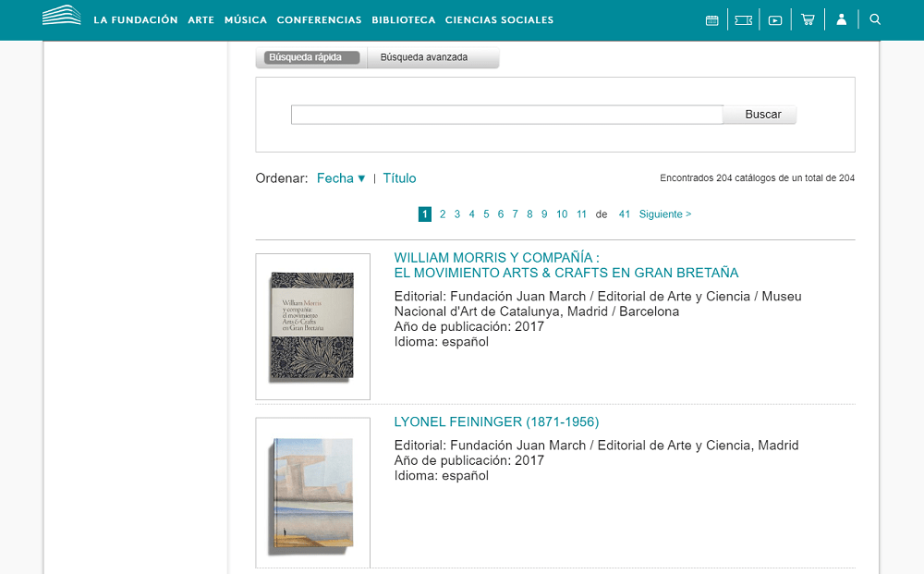Click Feininger 'Año de publicación: 2017' text
Image resolution: width=924 pixels, height=574 pixels.
(469, 460)
